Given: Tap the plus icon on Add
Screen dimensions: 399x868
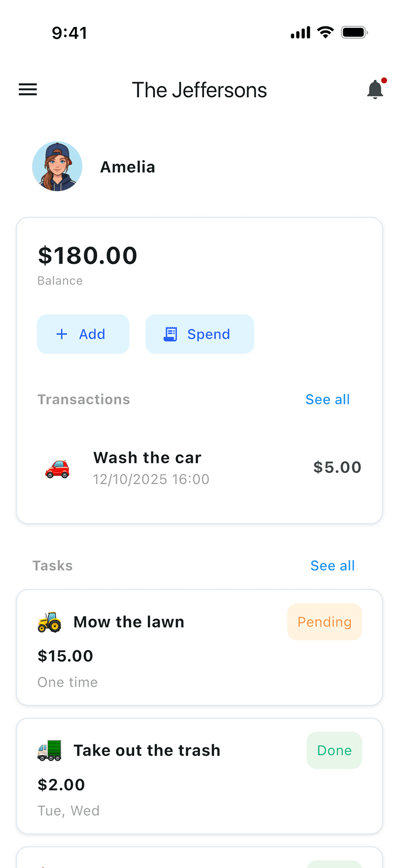Looking at the screenshot, I should 62,334.
